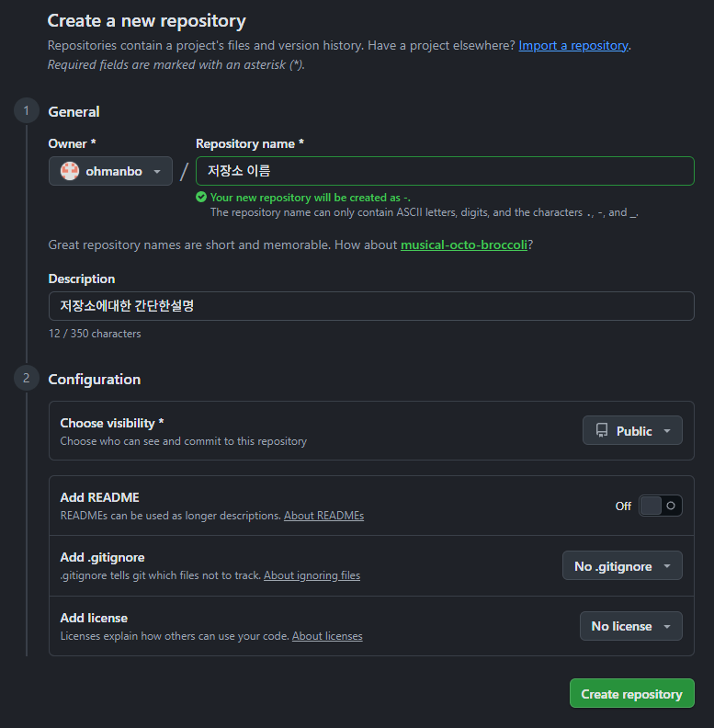Open the About READMEs link
Image resolution: width=714 pixels, height=728 pixels.
point(323,516)
